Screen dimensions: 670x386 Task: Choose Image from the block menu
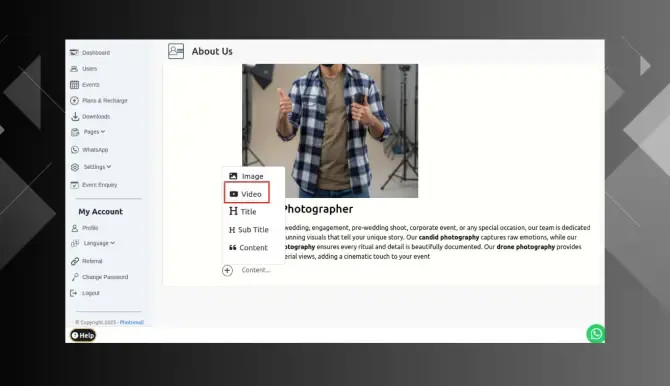click(253, 176)
